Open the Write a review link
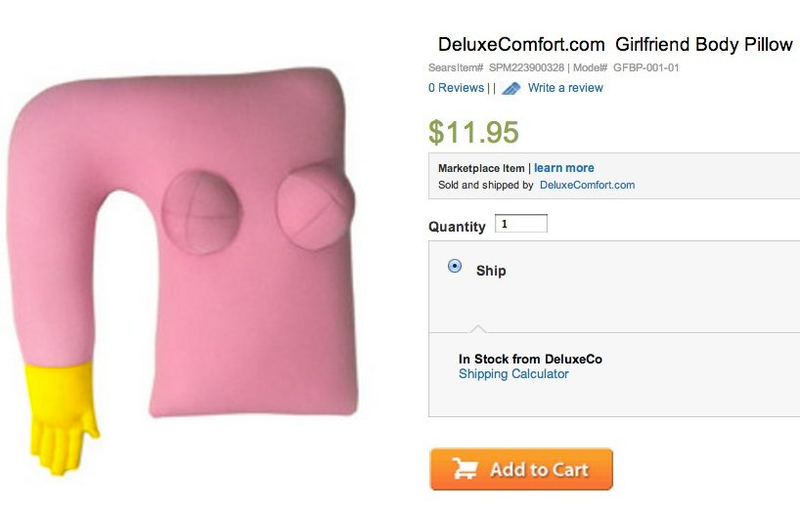 pos(565,88)
